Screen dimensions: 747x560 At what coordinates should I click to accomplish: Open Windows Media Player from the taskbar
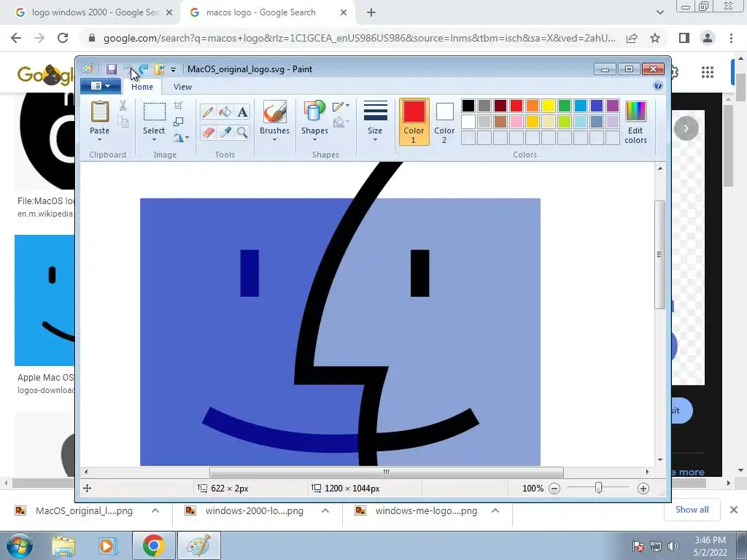click(x=107, y=545)
